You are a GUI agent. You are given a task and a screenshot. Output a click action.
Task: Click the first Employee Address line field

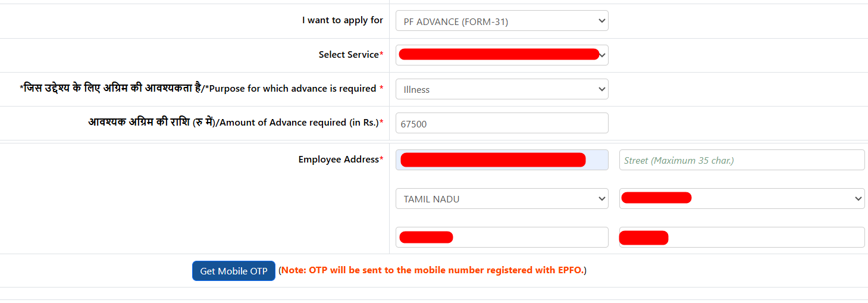[502, 160]
